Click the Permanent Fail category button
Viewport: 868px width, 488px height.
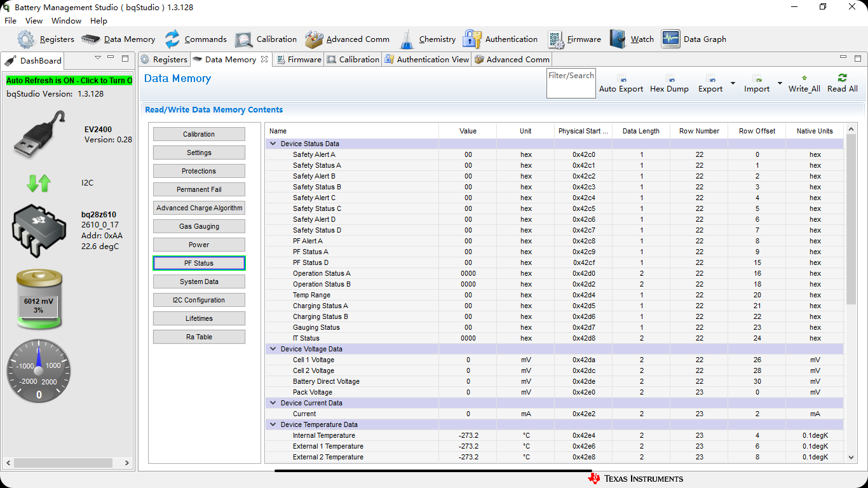coord(199,190)
